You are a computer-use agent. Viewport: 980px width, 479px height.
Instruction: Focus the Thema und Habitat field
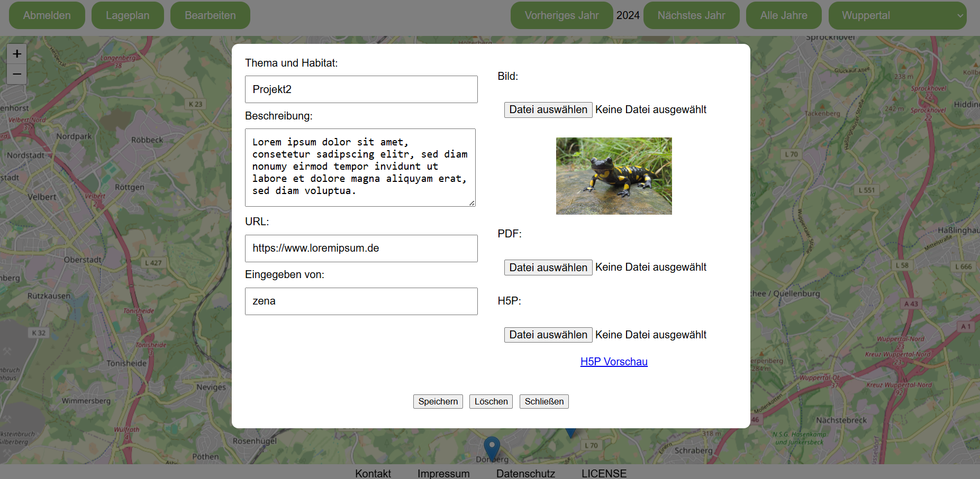(361, 89)
